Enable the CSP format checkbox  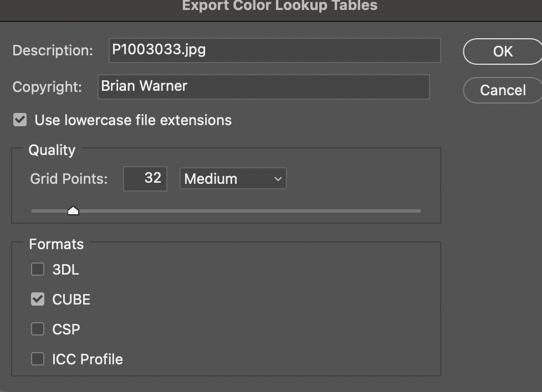(38, 329)
